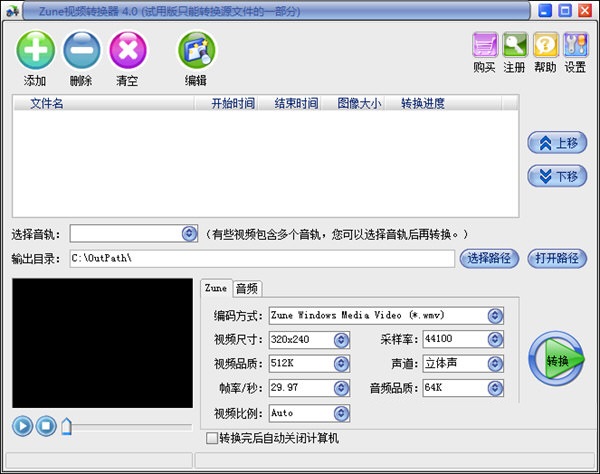Minimize the converter window
Screen dimensions: 600x474
coord(545,10)
